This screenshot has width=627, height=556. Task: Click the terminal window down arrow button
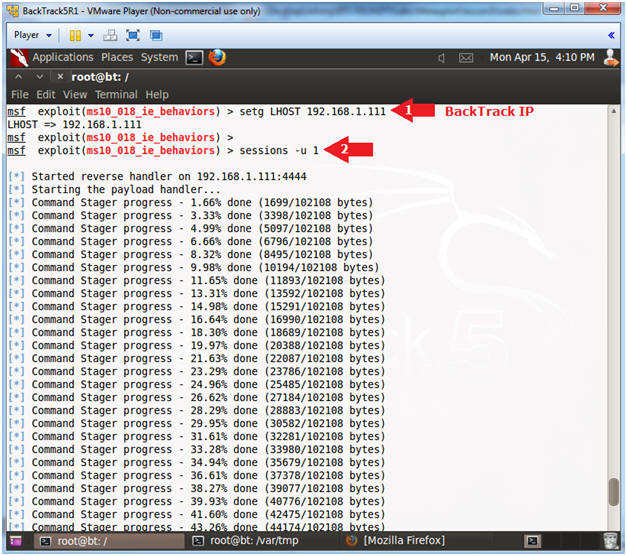pyautogui.click(x=39, y=76)
